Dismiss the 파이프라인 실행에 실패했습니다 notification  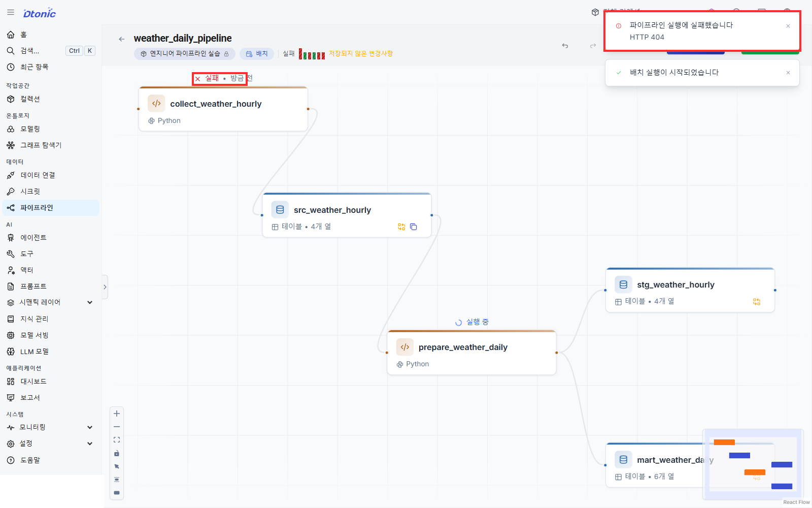[x=788, y=26]
